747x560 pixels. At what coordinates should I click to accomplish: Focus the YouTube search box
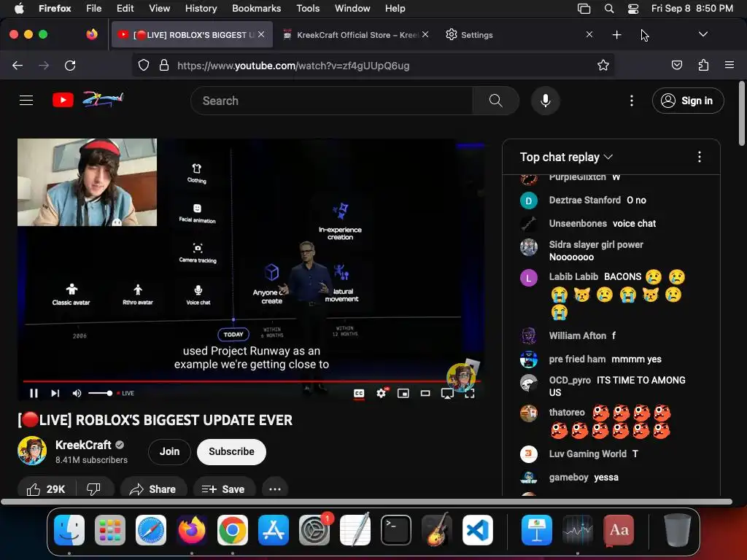tap(332, 101)
